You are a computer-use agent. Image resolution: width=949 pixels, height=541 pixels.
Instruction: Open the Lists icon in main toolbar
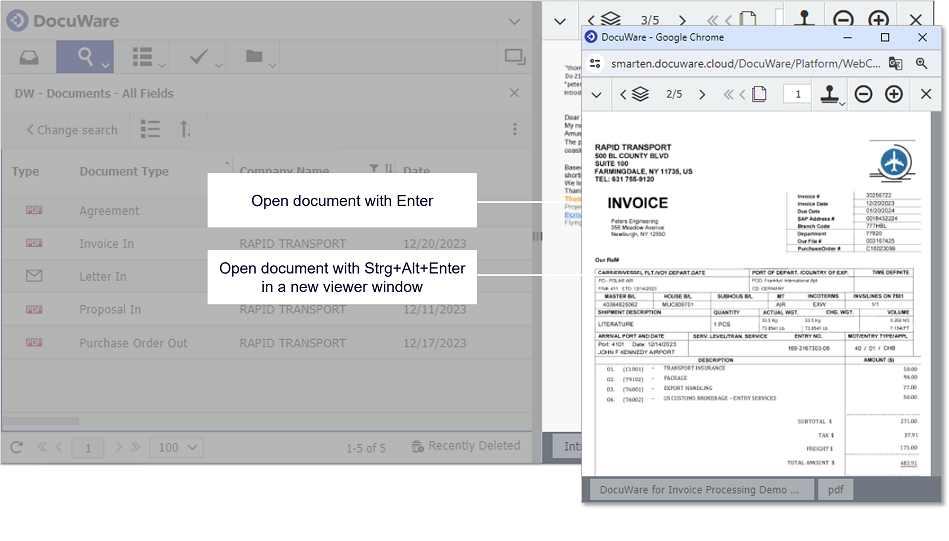click(144, 57)
